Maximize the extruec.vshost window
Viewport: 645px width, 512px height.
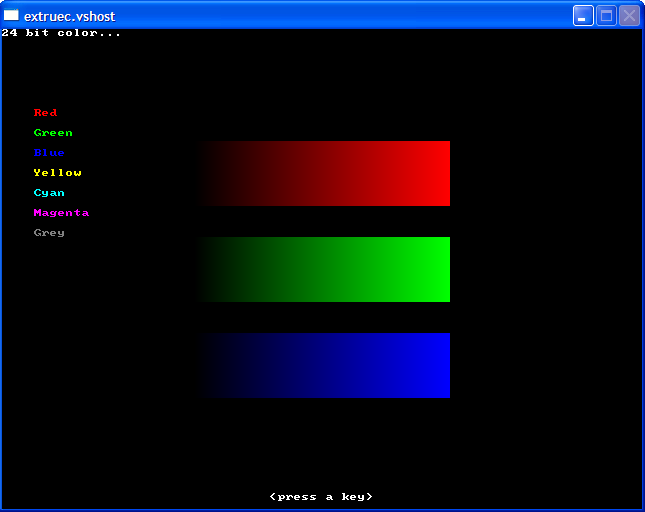click(606, 15)
